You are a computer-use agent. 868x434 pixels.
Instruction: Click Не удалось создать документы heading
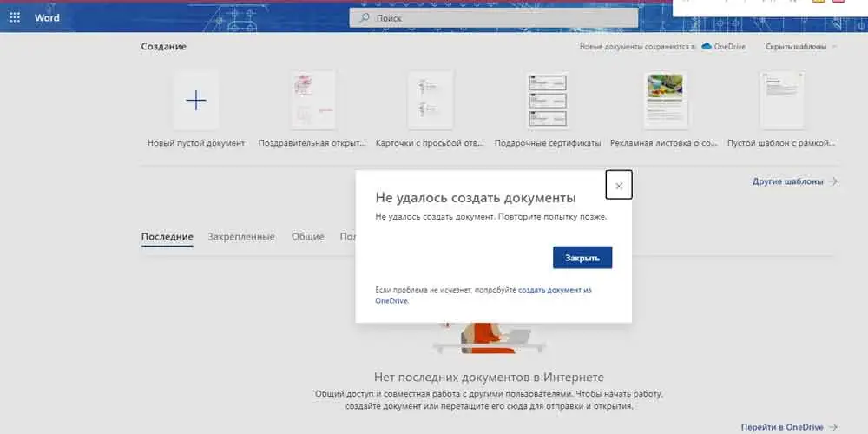[x=476, y=198]
